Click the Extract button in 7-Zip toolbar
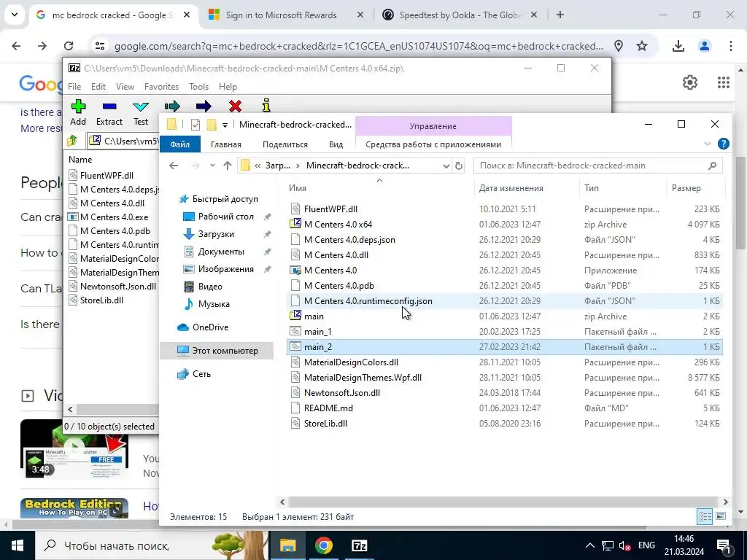Viewport: 747px width, 560px height. click(109, 112)
